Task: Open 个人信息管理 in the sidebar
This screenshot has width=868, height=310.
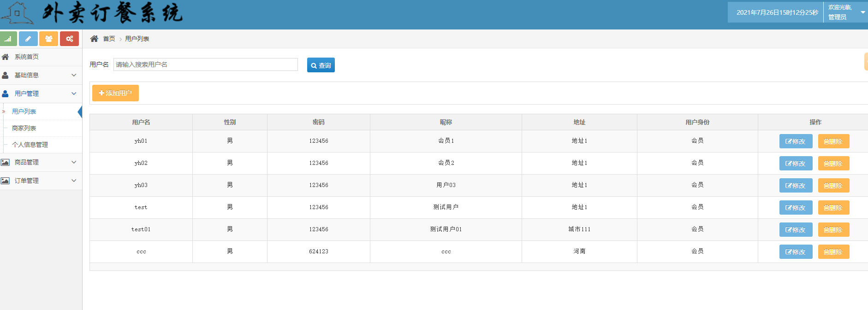Action: [x=30, y=145]
